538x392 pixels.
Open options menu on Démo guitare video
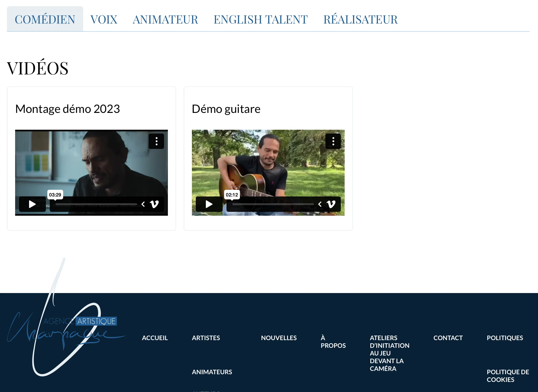pos(333,141)
